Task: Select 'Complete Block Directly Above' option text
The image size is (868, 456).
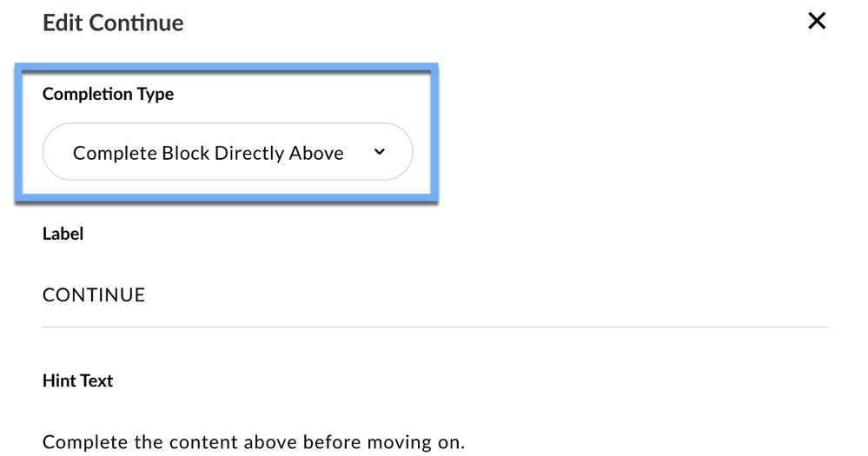Action: pyautogui.click(x=208, y=153)
